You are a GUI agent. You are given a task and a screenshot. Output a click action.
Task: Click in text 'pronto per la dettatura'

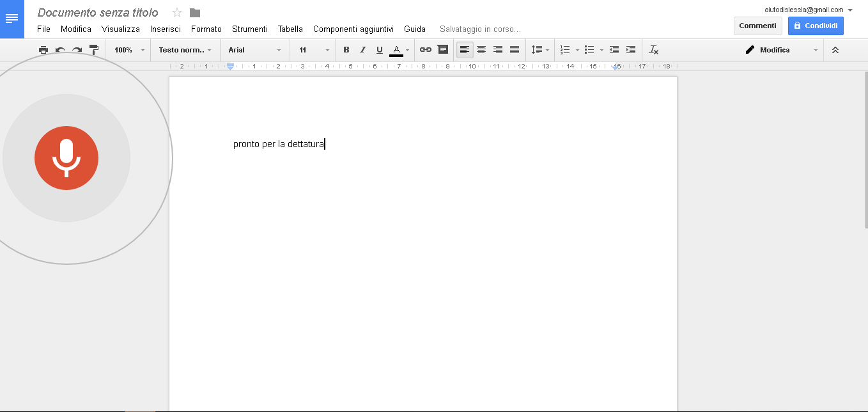(x=279, y=144)
